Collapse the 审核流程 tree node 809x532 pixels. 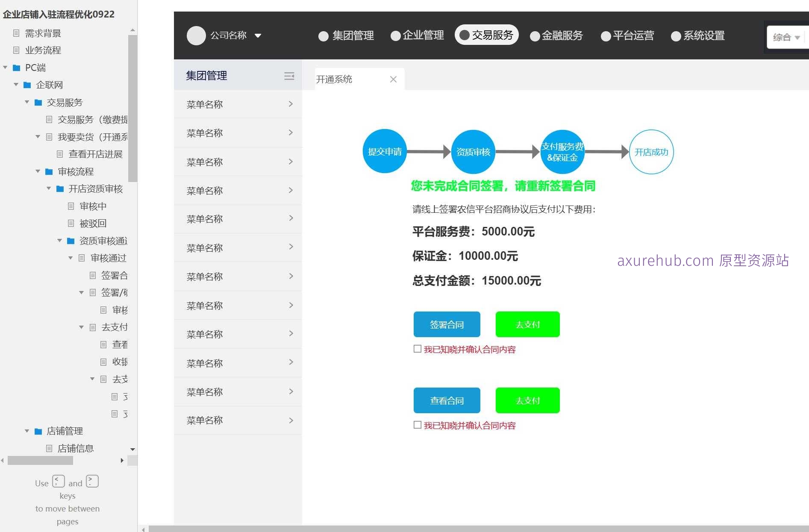[x=38, y=171]
